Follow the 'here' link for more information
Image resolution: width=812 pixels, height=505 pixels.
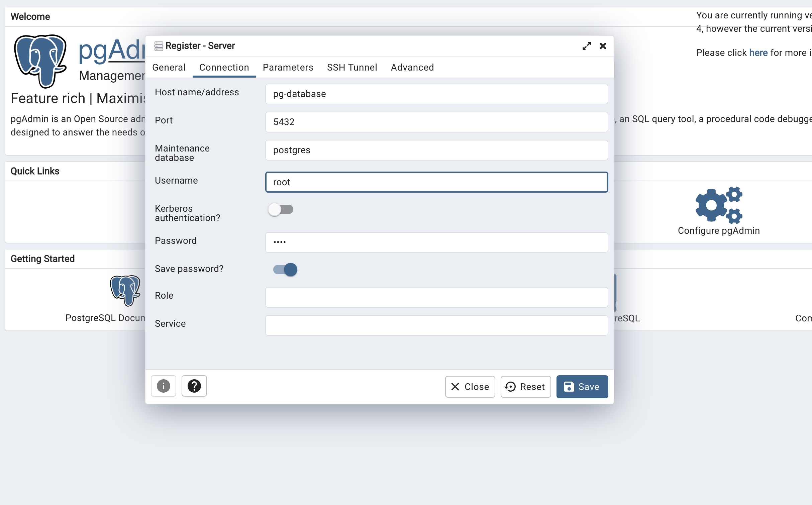click(758, 53)
